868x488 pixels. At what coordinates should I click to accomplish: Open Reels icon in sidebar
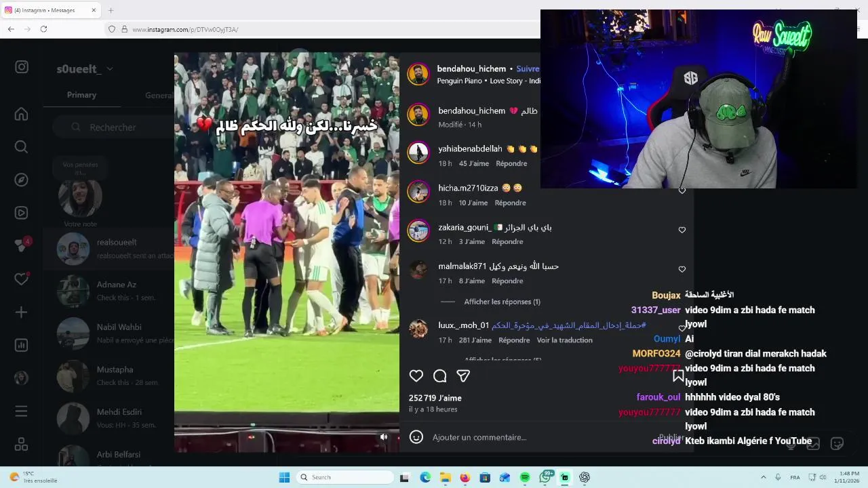coord(22,213)
